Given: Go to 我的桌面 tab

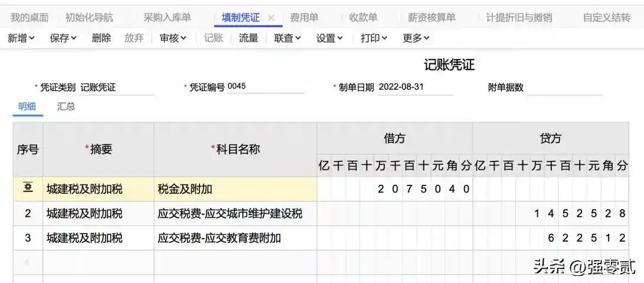Looking at the screenshot, I should coord(30,18).
